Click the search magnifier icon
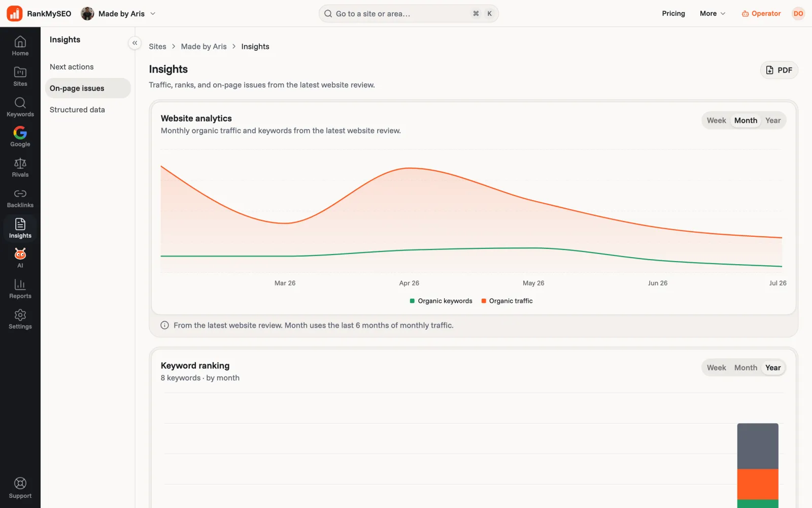This screenshot has height=508, width=812. (328, 14)
